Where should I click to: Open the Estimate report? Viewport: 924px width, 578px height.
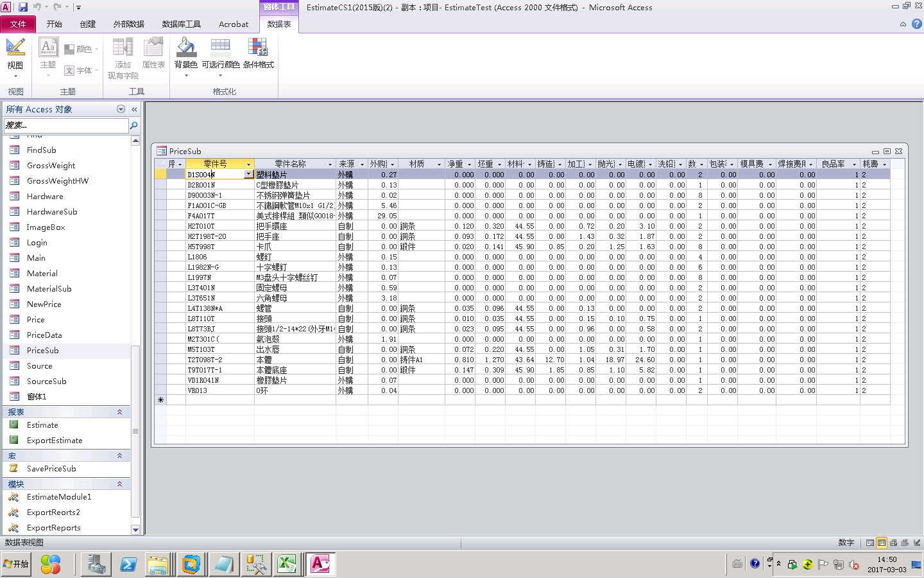coord(42,425)
